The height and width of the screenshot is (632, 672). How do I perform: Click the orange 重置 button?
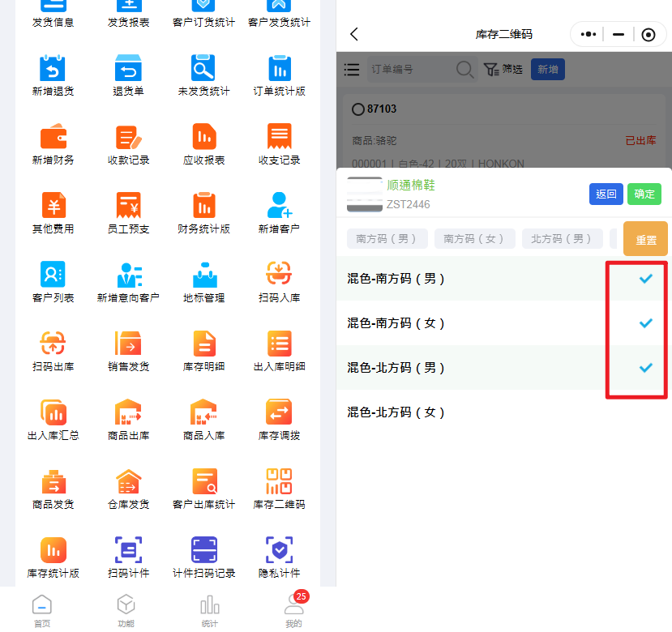pos(645,239)
